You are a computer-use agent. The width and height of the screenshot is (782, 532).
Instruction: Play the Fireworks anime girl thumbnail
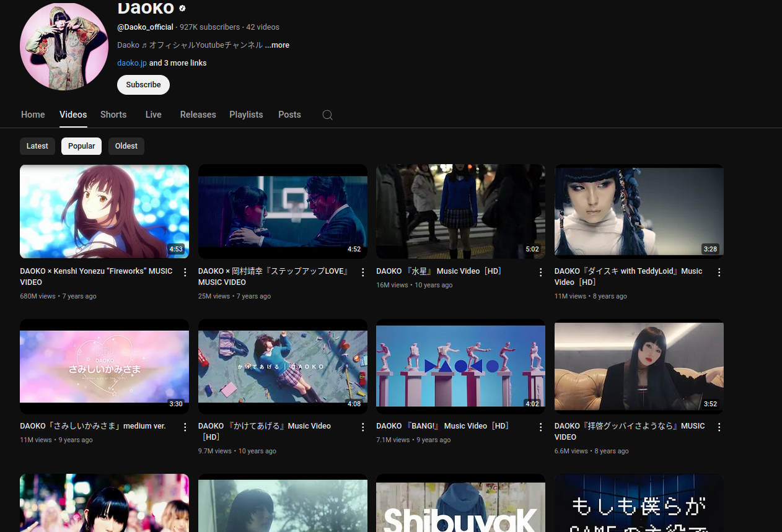click(x=104, y=211)
